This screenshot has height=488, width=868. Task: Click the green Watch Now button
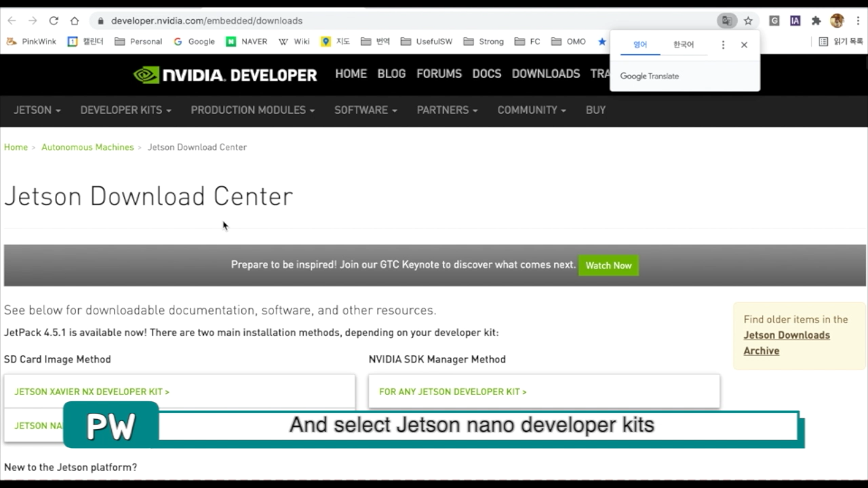[x=608, y=266]
